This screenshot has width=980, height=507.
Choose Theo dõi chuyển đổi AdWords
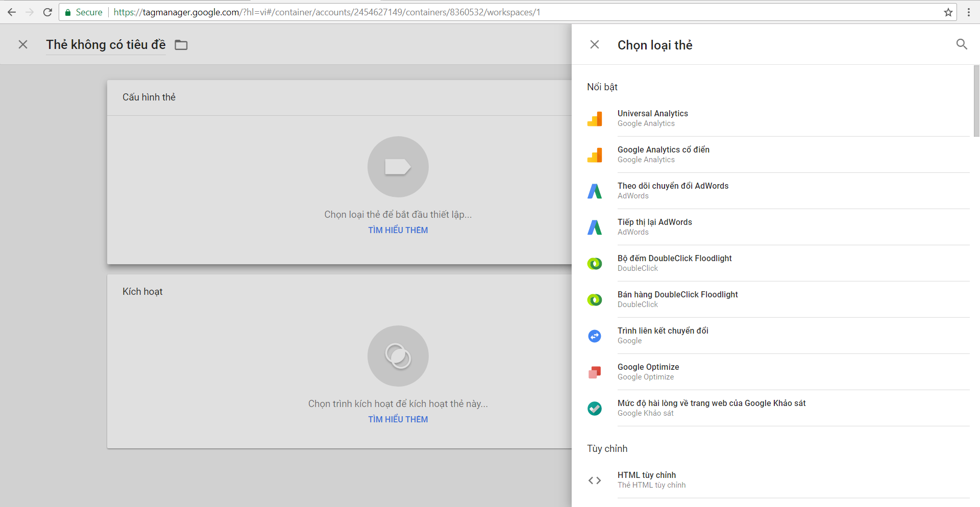(x=778, y=191)
